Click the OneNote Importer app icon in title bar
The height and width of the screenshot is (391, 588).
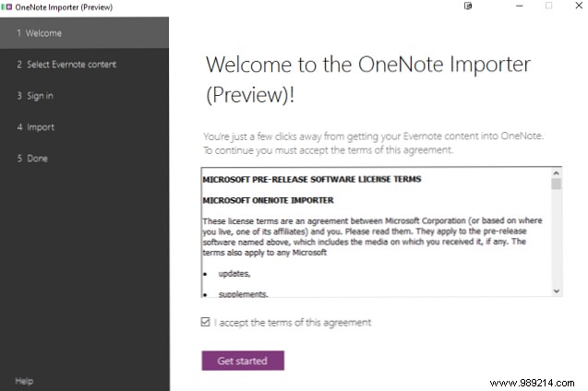(6, 7)
